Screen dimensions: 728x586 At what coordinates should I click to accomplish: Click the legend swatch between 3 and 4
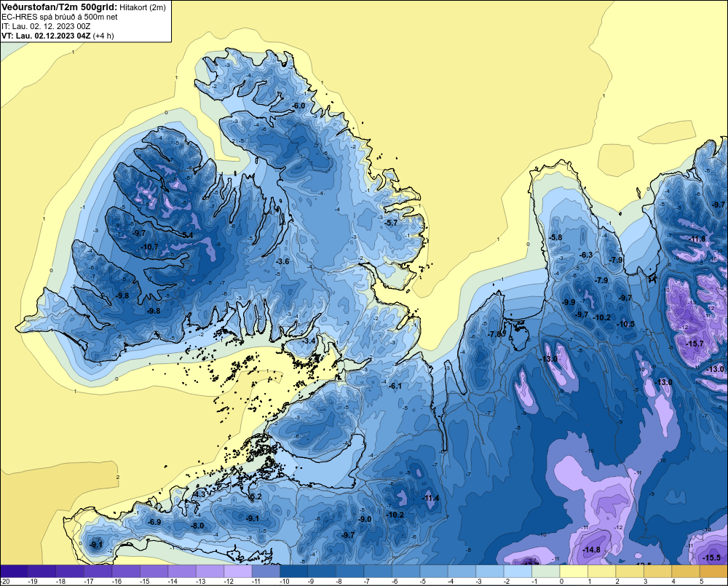pos(658,571)
